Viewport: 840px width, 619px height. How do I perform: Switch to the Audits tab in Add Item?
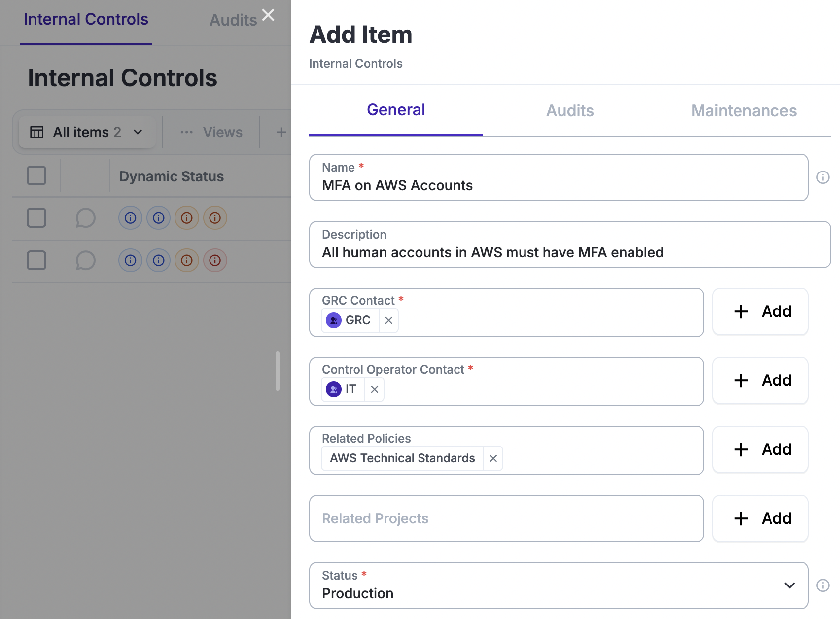pos(570,111)
